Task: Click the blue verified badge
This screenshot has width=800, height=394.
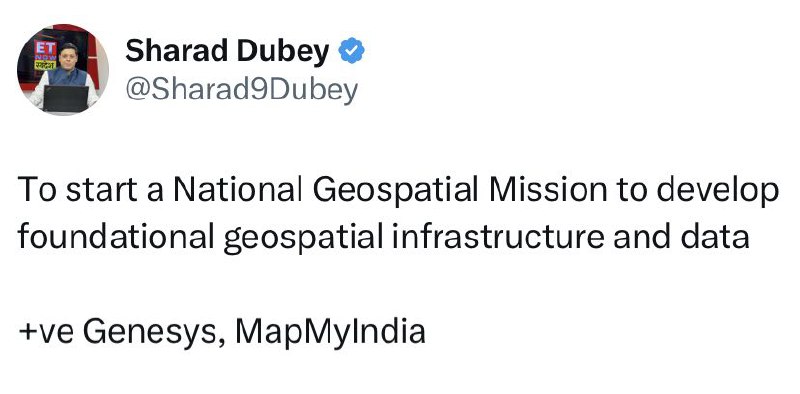Action: (352, 51)
